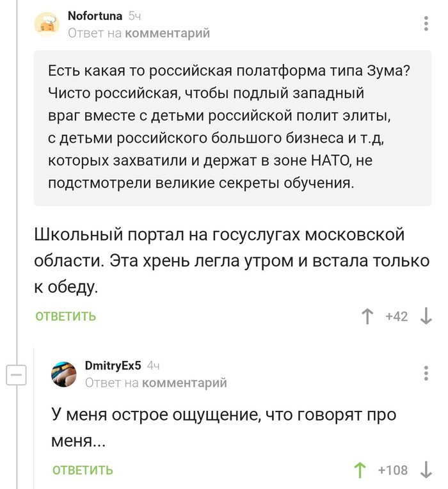
Task: Click the 4ч timestamp on DmitryEx5's comment
Action: (154, 366)
